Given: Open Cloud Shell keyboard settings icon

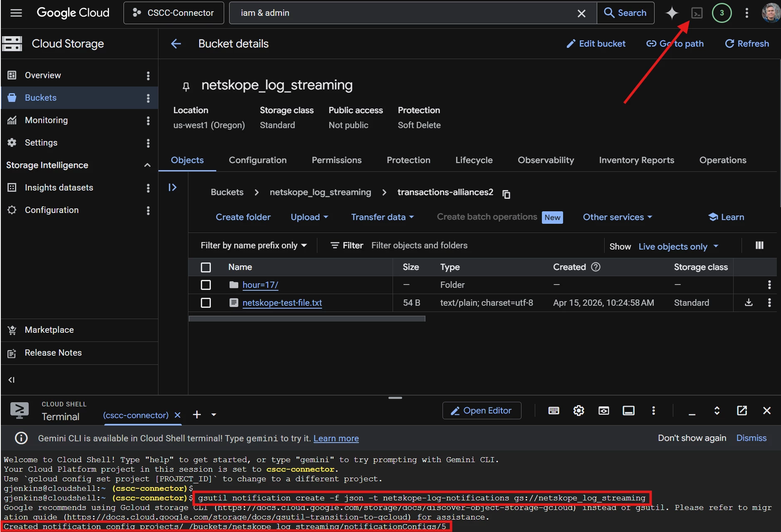Looking at the screenshot, I should [x=554, y=411].
